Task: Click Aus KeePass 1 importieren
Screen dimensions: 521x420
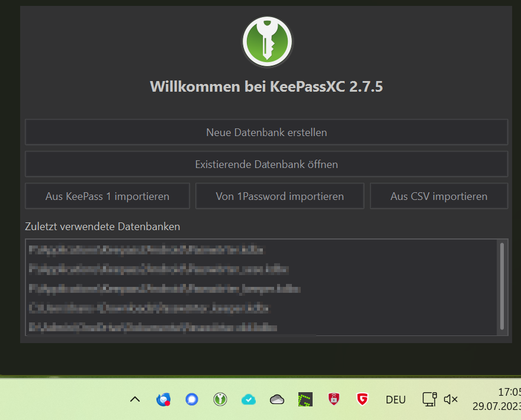Action: 107,196
